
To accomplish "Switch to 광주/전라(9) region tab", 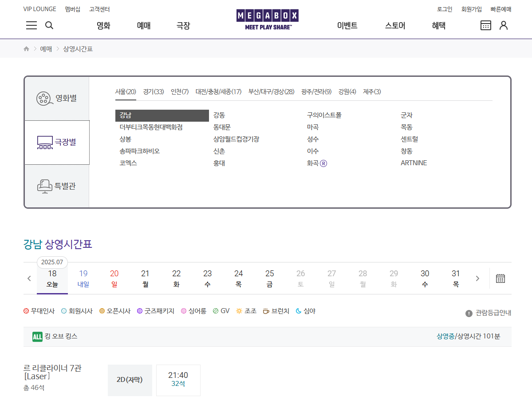I will [x=316, y=91].
